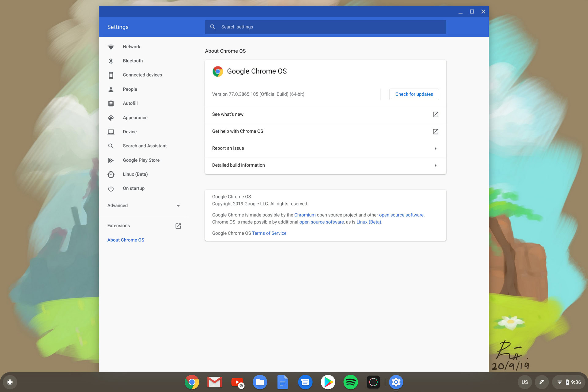588x392 pixels.
Task: Open Gmail from the shelf
Action: (x=214, y=382)
